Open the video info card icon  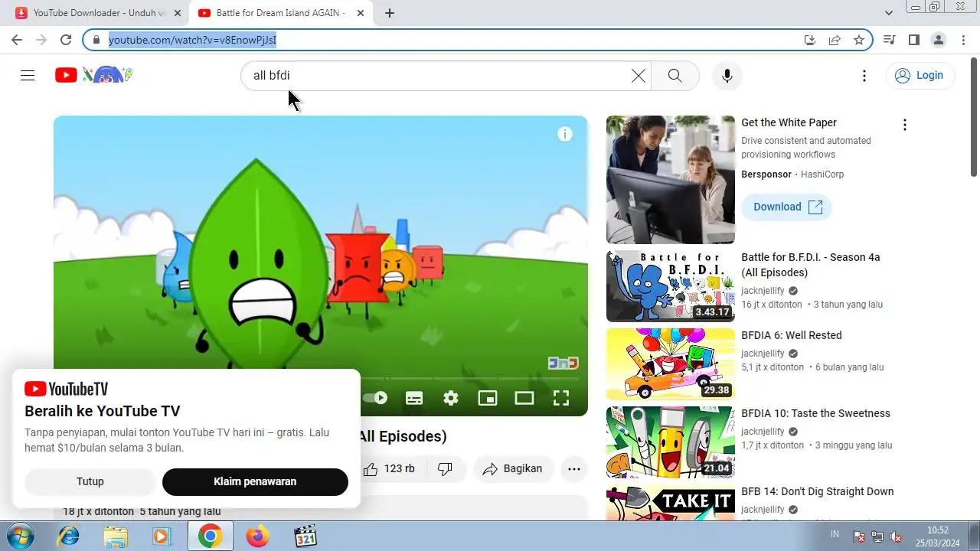click(565, 135)
